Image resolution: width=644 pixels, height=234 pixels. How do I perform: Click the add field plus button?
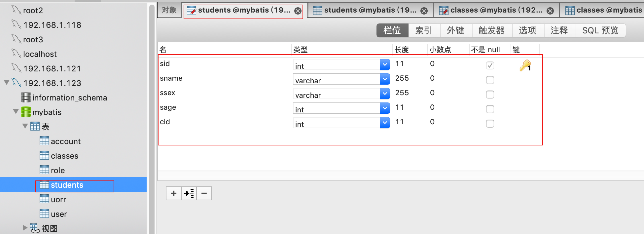pyautogui.click(x=174, y=193)
